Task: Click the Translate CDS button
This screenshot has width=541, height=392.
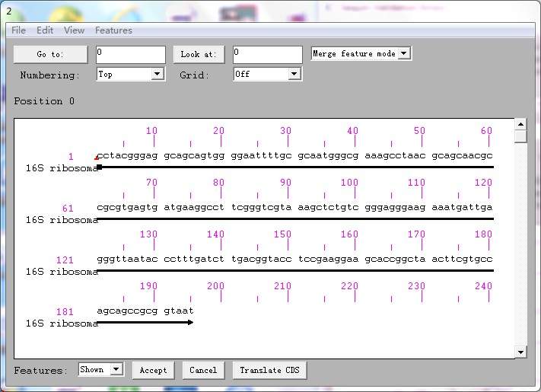Action: coord(269,370)
